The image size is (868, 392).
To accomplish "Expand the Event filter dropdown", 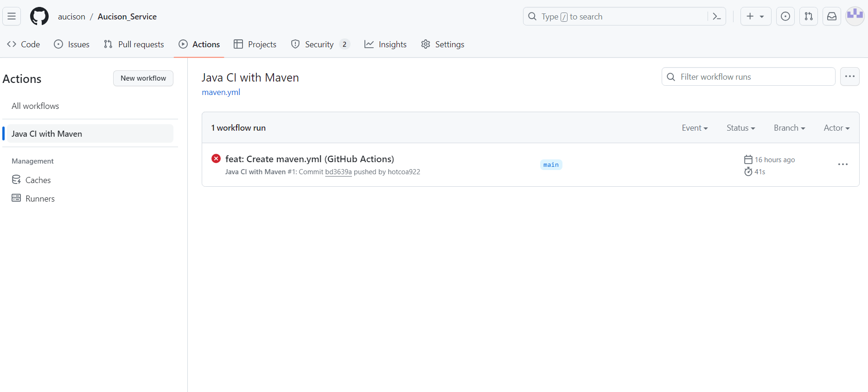I will (695, 128).
